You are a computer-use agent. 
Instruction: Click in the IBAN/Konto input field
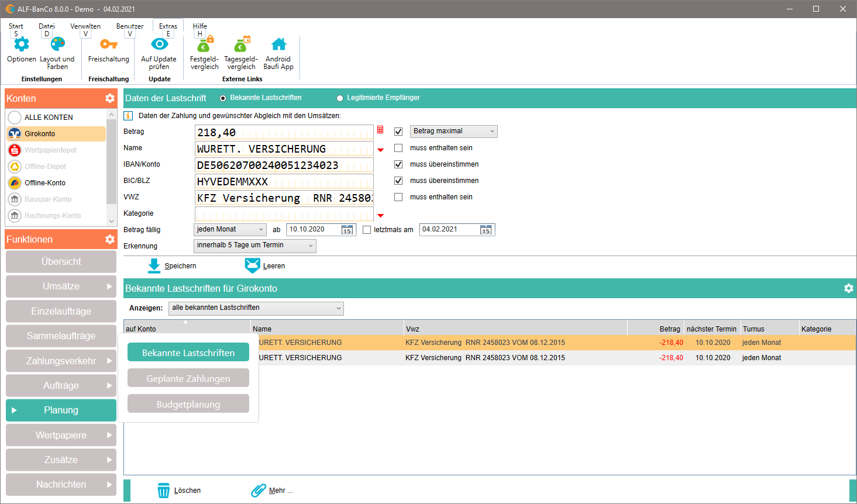point(284,165)
